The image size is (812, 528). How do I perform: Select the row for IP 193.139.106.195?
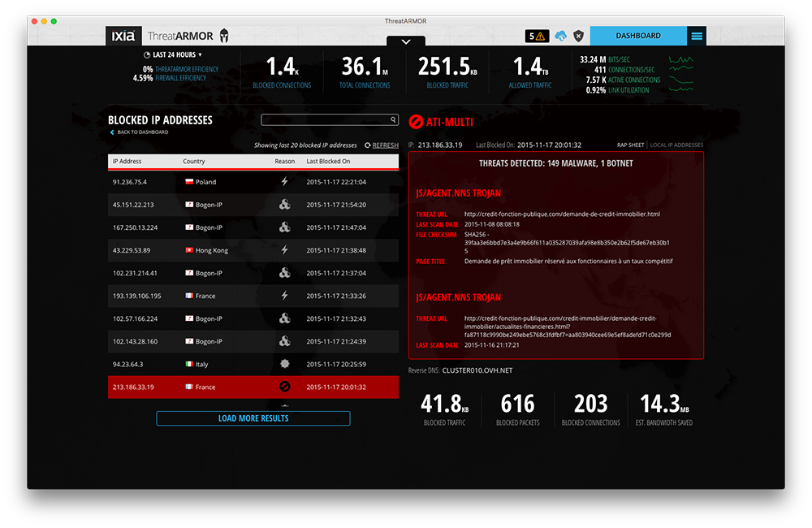[x=253, y=296]
